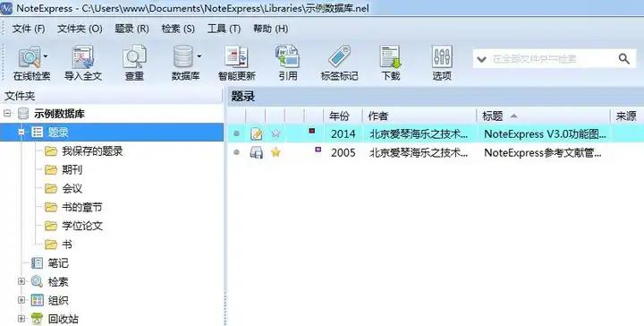Open the 题录 (R) menu
644x326 pixels.
(x=131, y=29)
